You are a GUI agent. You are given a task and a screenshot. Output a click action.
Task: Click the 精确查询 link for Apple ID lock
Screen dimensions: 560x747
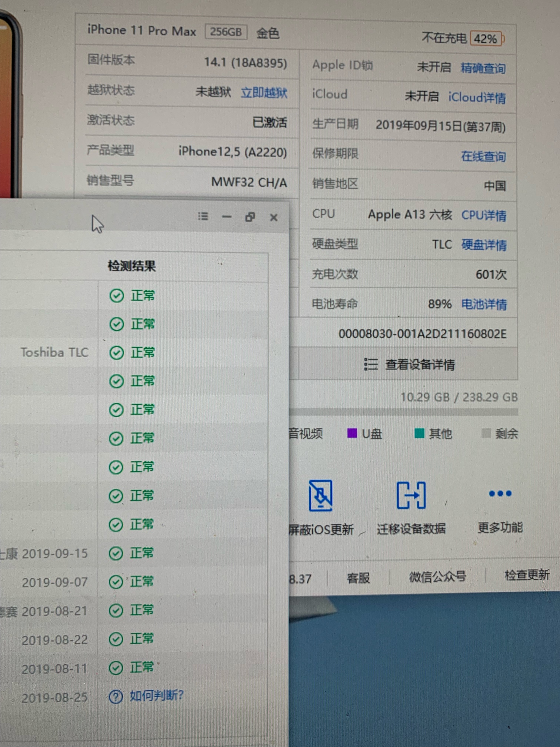(x=483, y=68)
